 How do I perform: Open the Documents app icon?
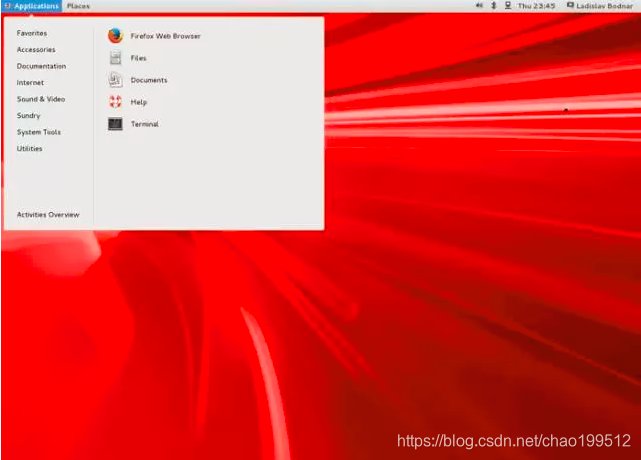pos(115,80)
